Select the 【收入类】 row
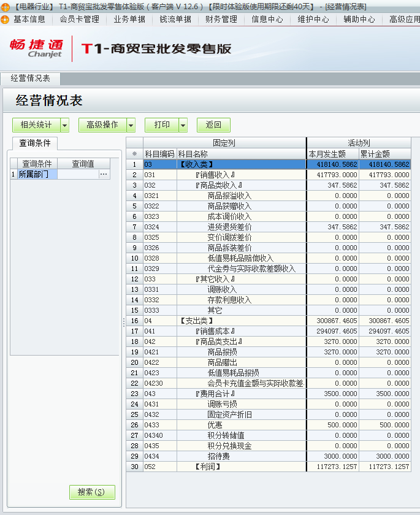420x515 pixels. (269, 164)
